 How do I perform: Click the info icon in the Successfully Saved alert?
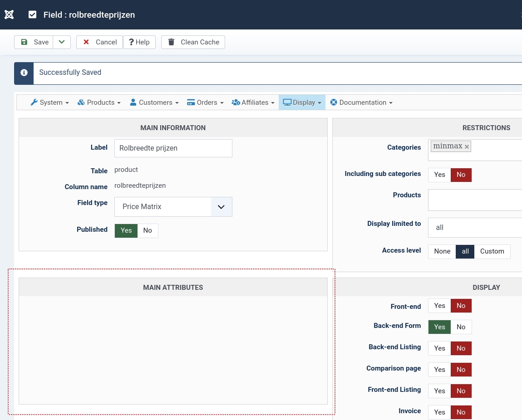pyautogui.click(x=24, y=73)
